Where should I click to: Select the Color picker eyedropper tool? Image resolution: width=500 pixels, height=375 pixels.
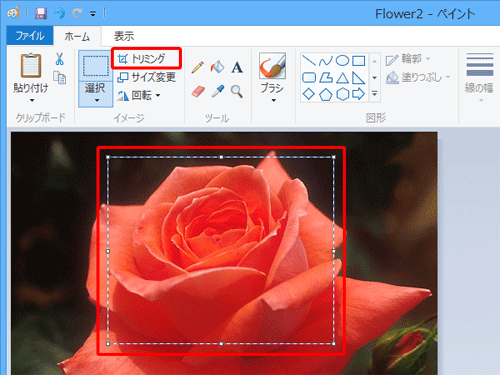(217, 91)
